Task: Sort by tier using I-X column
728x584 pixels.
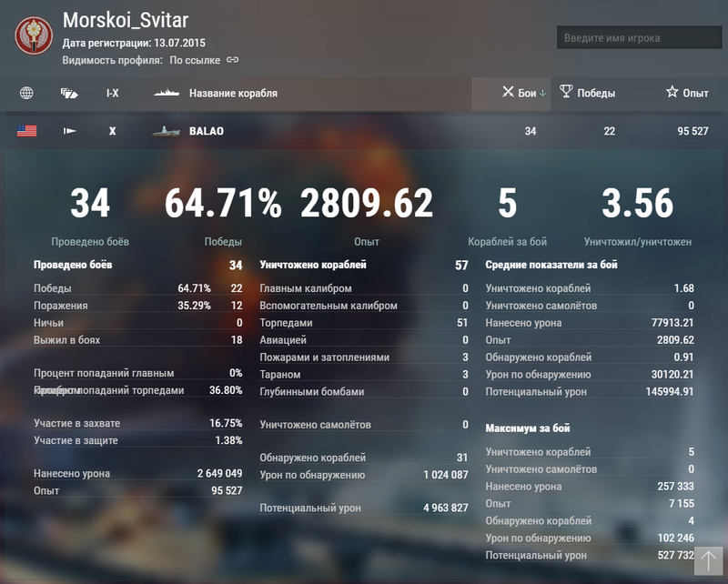Action: point(113,93)
